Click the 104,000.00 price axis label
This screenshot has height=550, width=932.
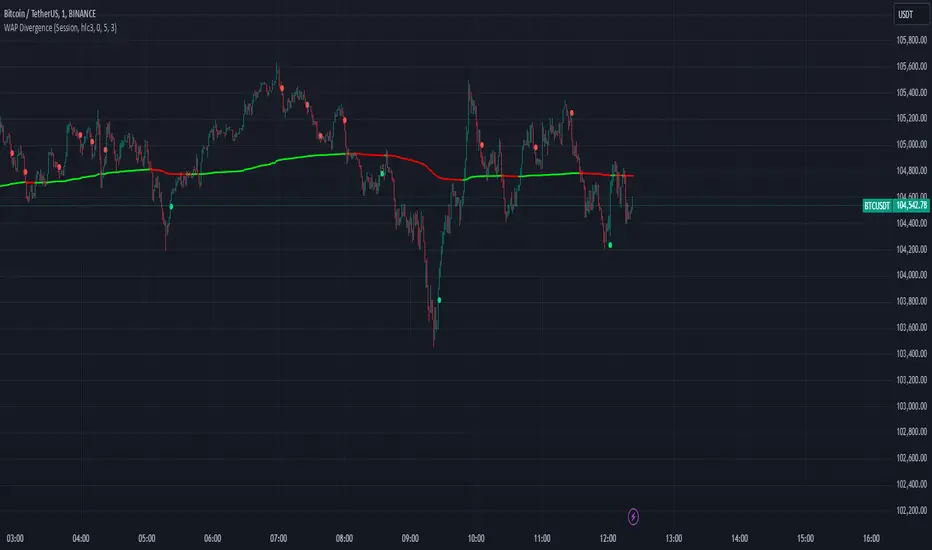[911, 275]
